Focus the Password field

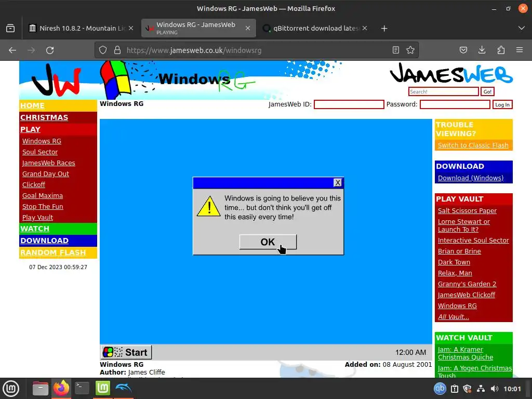(455, 104)
